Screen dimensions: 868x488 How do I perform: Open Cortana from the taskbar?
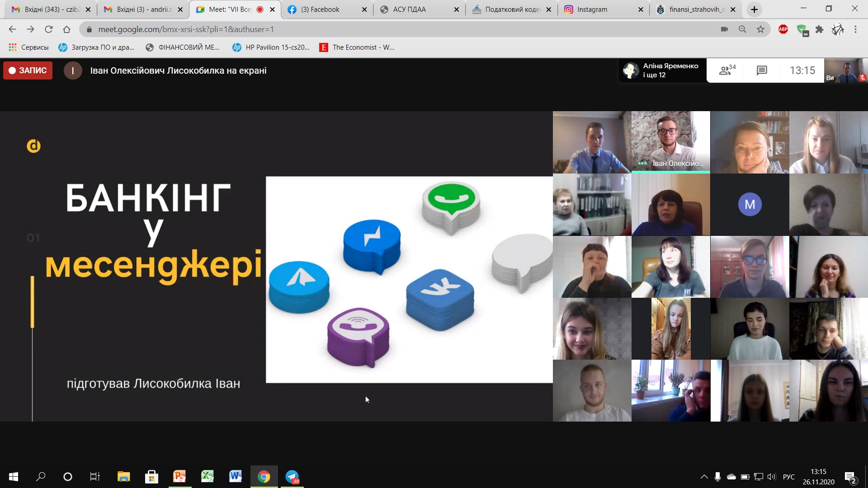[x=68, y=477]
